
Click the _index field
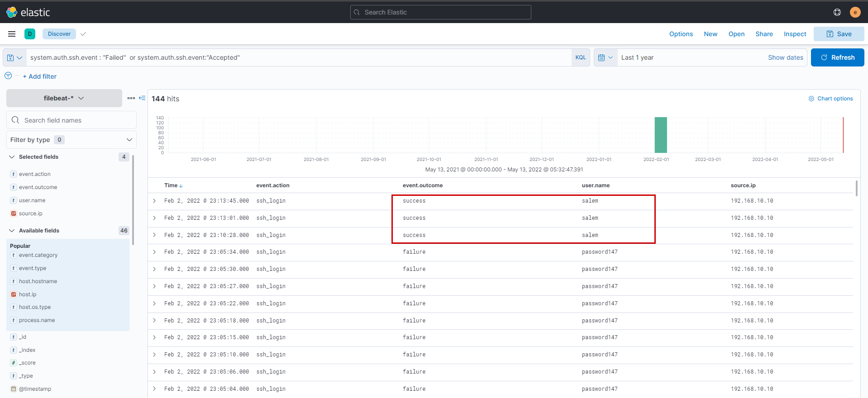point(27,350)
